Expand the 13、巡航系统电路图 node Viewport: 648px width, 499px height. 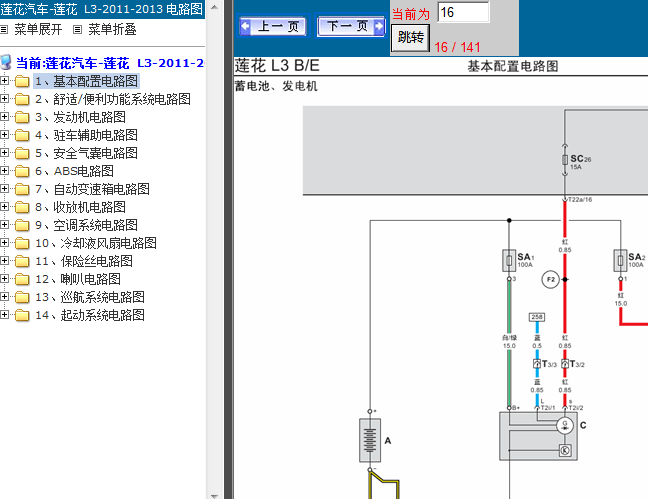point(4,296)
